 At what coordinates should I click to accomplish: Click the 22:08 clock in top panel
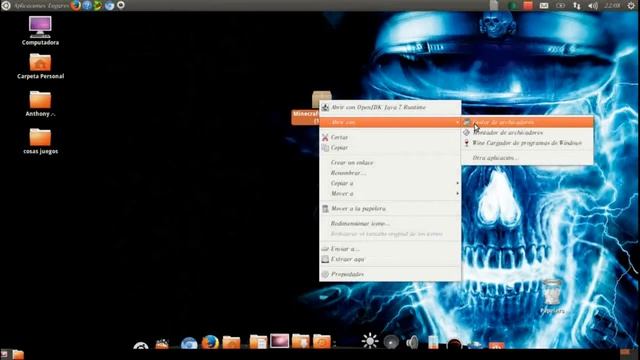pyautogui.click(x=612, y=6)
